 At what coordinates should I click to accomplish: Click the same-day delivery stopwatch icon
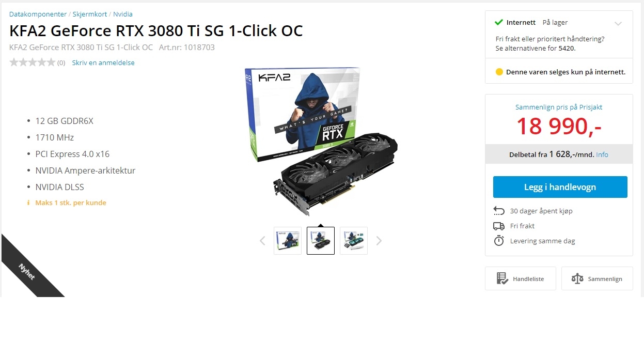tap(499, 241)
